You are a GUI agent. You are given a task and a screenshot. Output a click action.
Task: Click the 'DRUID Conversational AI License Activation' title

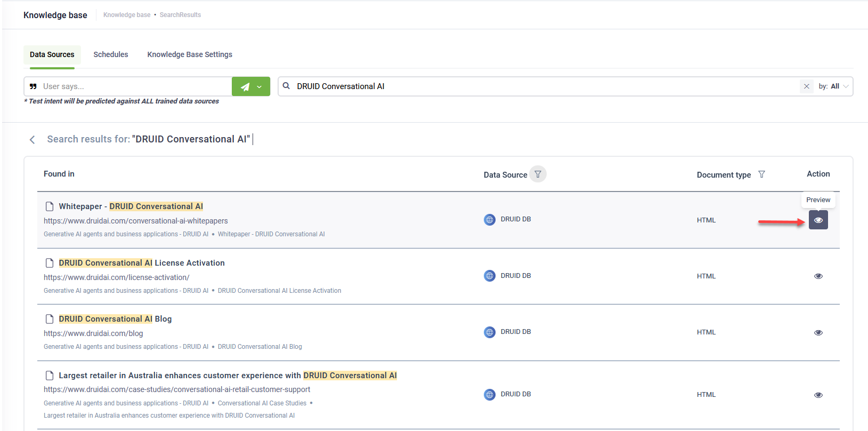(142, 263)
